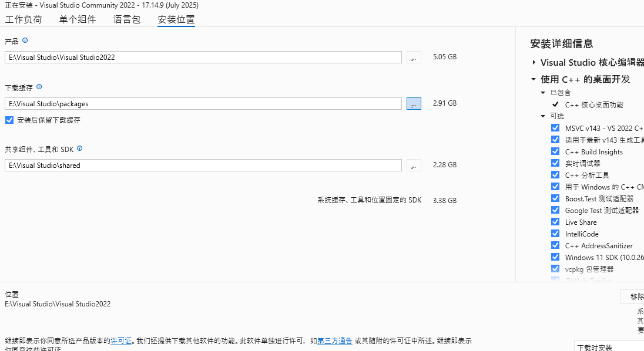644x351 pixels.
Task: Collapse 使用 C++ 的桌面开发 section
Action: pos(534,79)
